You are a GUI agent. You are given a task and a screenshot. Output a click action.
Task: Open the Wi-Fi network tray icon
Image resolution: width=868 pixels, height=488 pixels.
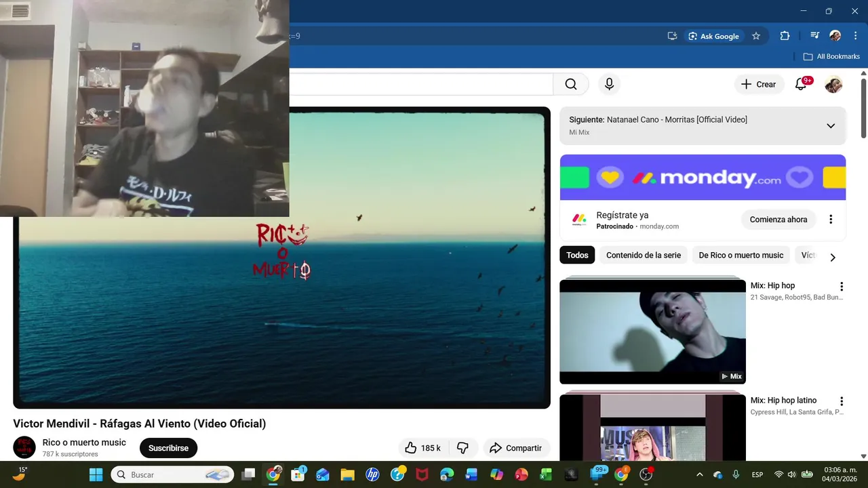778,474
